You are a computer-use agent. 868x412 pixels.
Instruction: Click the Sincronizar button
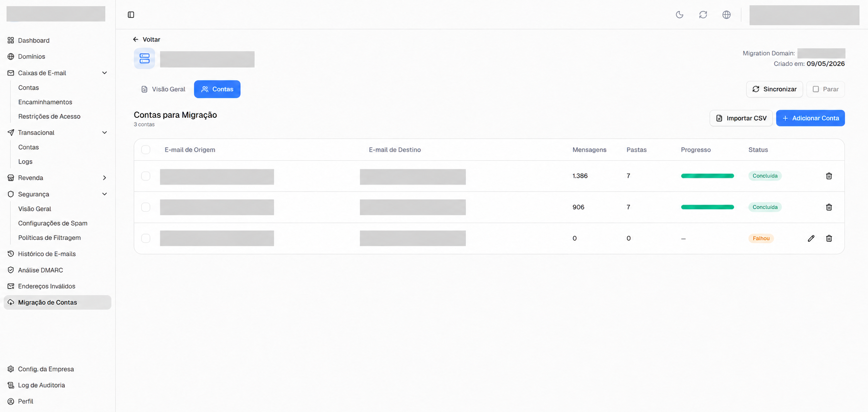point(775,89)
